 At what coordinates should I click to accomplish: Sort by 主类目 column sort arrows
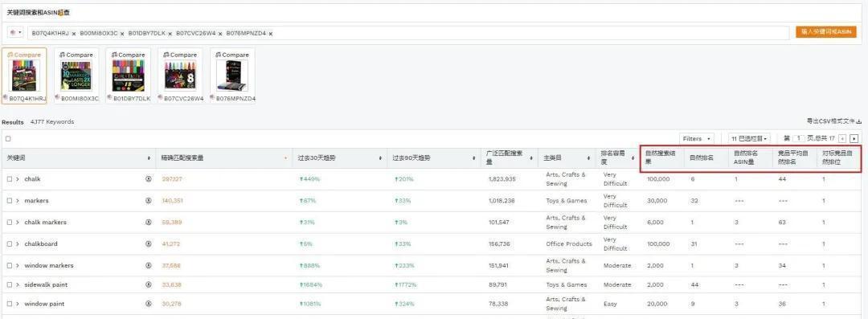point(588,158)
